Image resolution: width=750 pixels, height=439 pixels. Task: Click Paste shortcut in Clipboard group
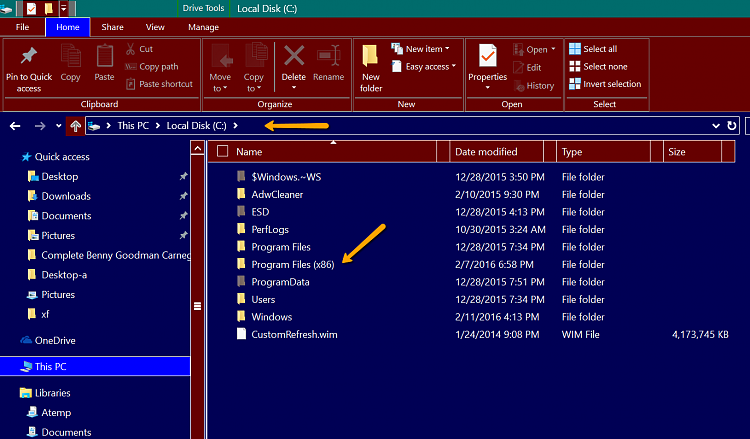coord(159,84)
